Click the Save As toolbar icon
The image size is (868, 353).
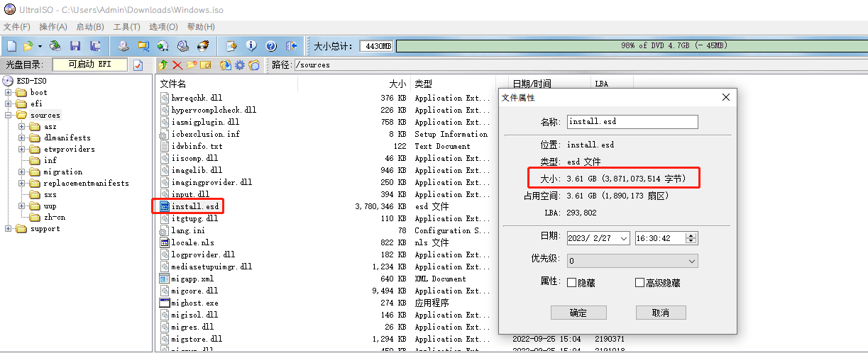[x=94, y=46]
